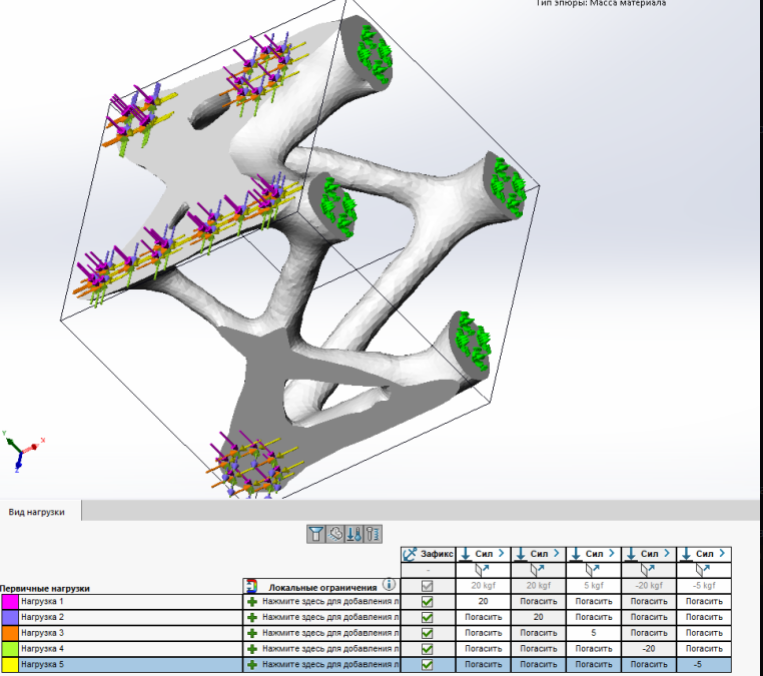Image resolution: width=763 pixels, height=676 pixels.
Task: Edit value -20 in Нагрузка 4 row
Action: [649, 649]
